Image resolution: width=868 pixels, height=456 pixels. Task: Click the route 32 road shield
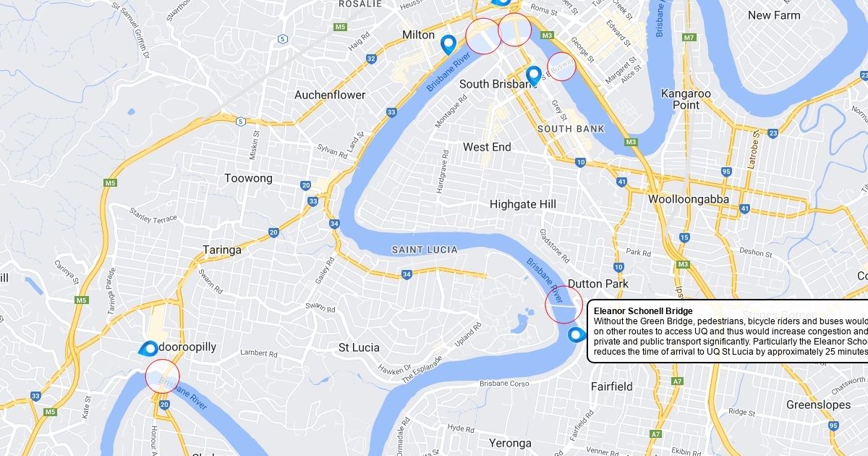pyautogui.click(x=371, y=59)
